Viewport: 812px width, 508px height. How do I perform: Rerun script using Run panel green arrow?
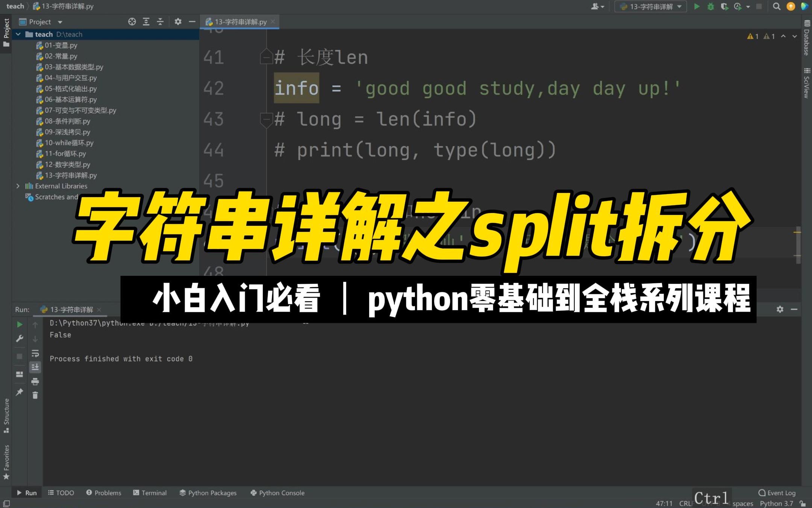click(20, 324)
